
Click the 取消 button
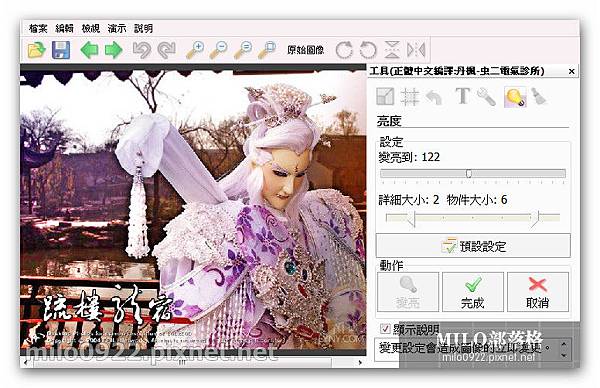(x=538, y=292)
